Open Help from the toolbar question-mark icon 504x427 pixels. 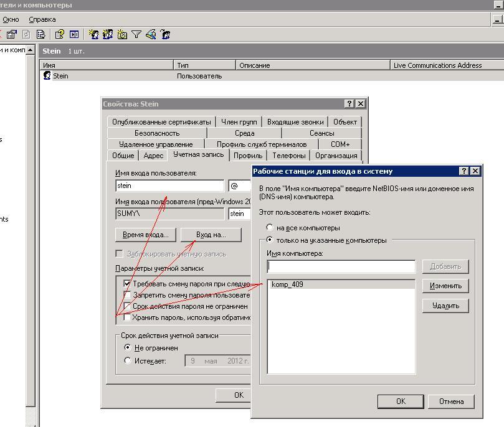pyautogui.click(x=60, y=35)
